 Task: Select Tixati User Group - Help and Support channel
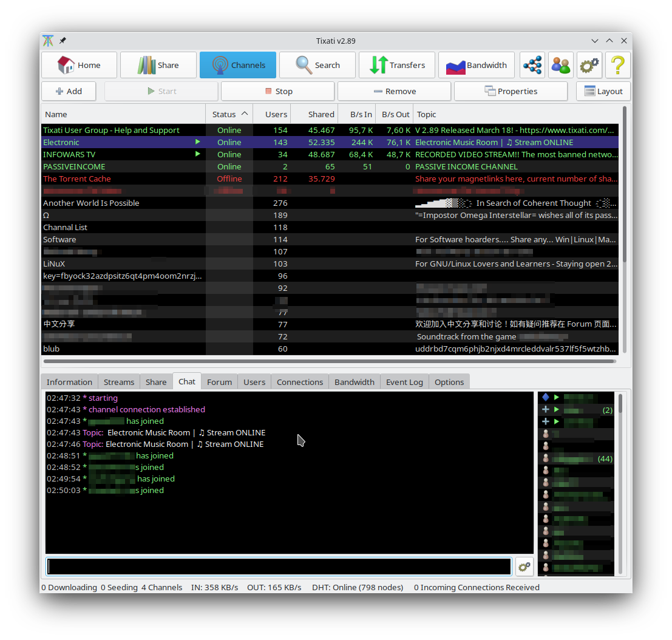330,131
